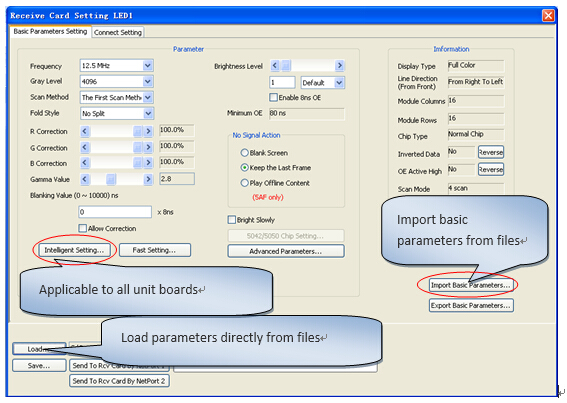Click R Correction right arrow
The height and width of the screenshot is (403, 567).
pos(148,131)
